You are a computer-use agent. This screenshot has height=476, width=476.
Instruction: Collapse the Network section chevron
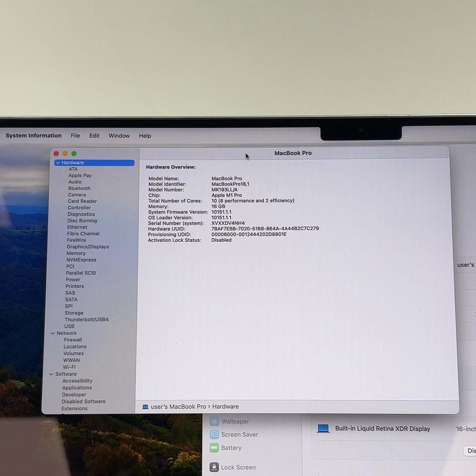pos(53,333)
